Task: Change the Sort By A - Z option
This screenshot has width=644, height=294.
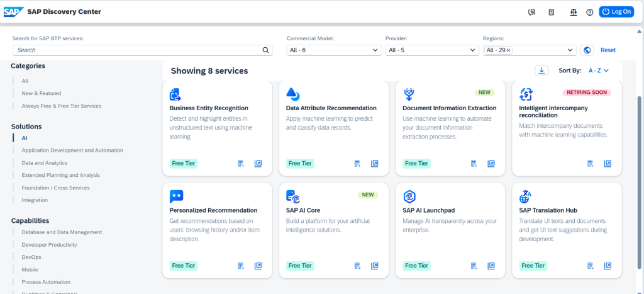Action: coord(599,71)
